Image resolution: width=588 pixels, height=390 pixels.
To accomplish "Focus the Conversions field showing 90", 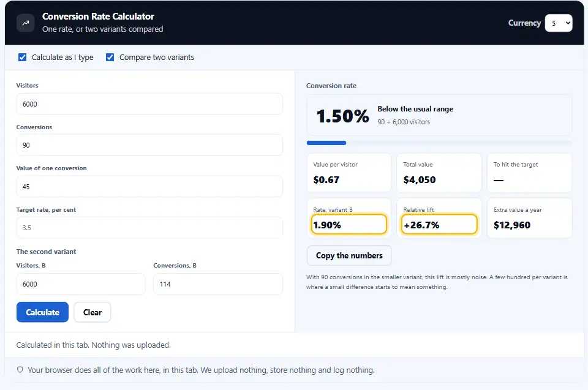I will (x=149, y=144).
